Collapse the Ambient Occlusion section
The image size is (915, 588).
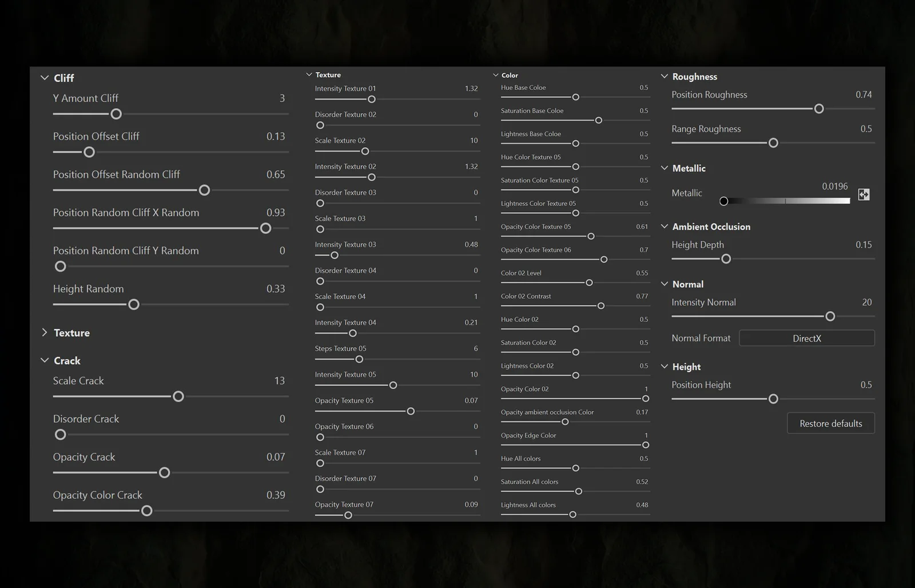point(664,227)
